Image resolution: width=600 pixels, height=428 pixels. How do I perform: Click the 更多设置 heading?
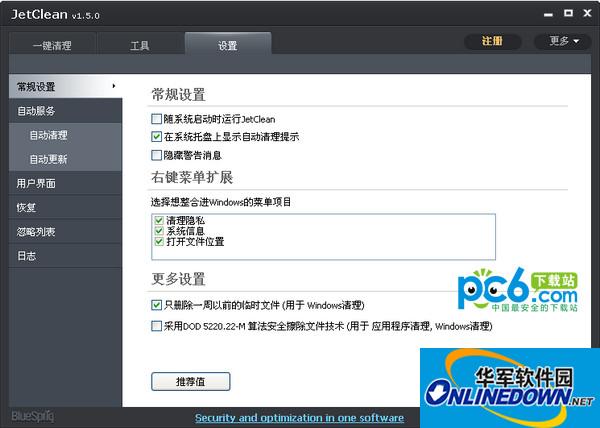pos(178,279)
